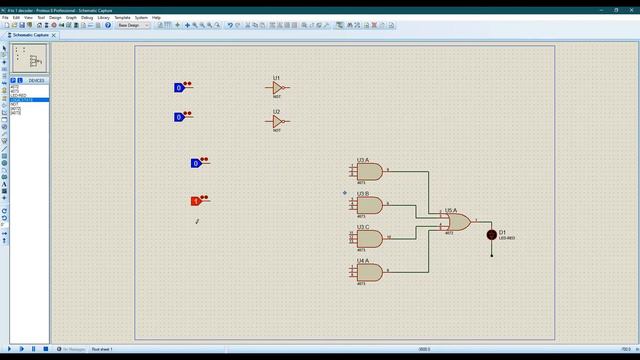
Task: Toggle the logic state level with U1 inverter
Action: point(179,87)
